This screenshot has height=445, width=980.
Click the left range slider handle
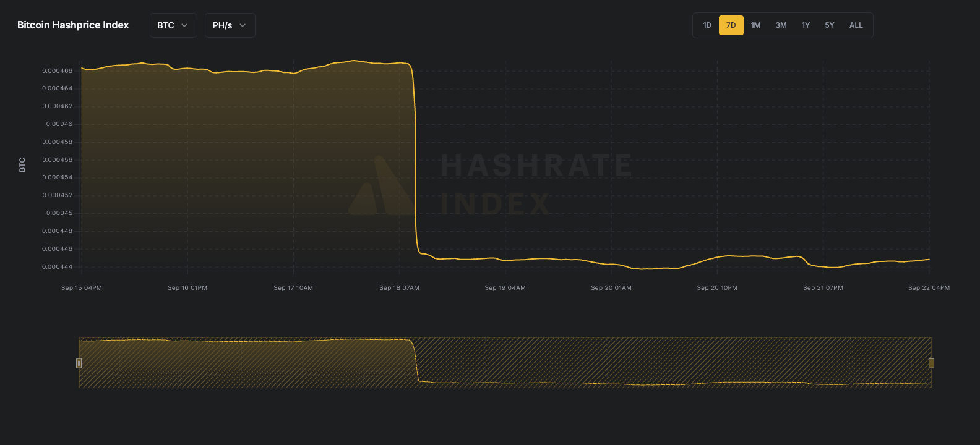(79, 363)
